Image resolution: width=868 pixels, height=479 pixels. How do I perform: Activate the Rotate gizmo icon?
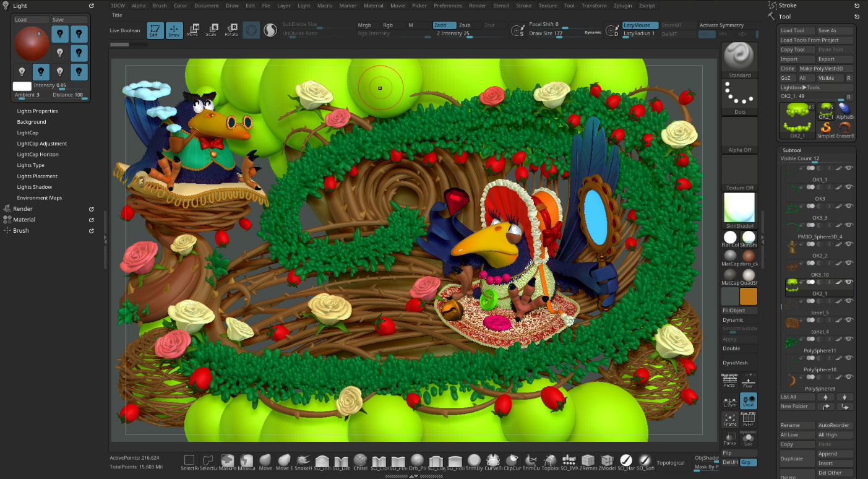click(x=231, y=30)
